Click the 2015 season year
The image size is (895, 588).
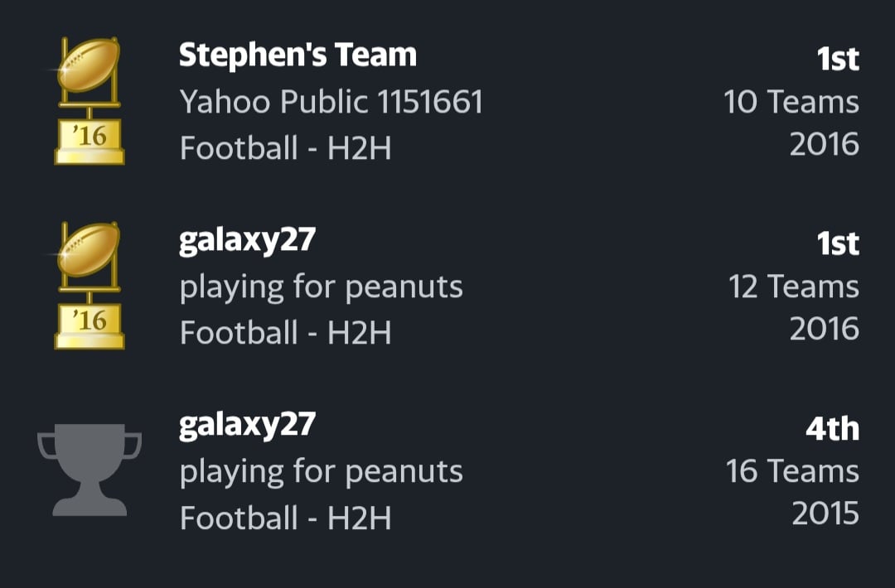pyautogui.click(x=825, y=513)
